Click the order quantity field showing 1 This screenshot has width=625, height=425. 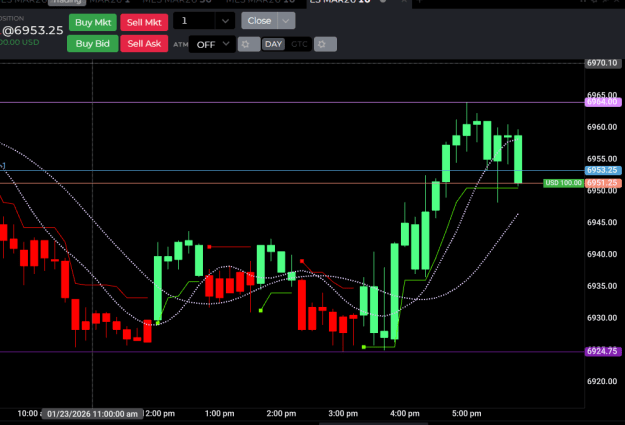(x=195, y=21)
